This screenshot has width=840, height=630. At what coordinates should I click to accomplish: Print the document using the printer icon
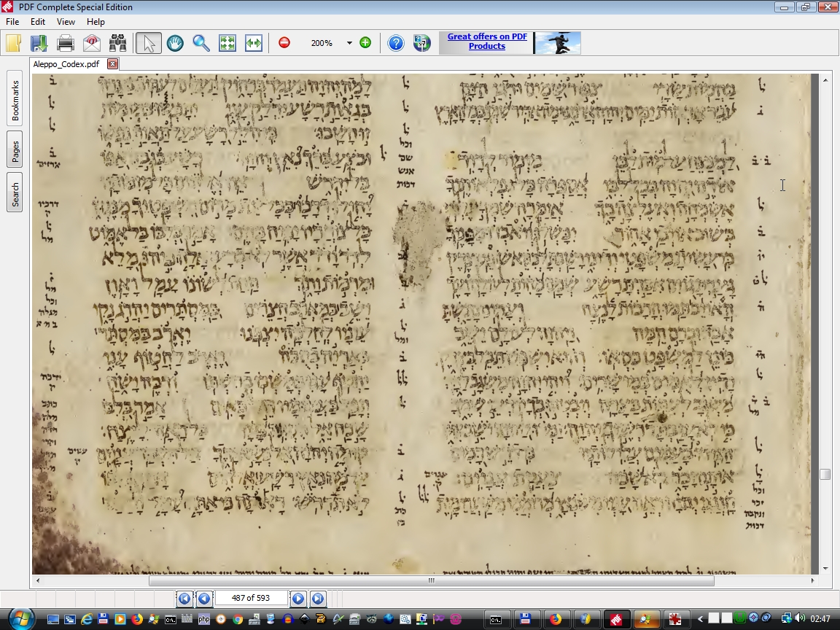click(x=66, y=43)
